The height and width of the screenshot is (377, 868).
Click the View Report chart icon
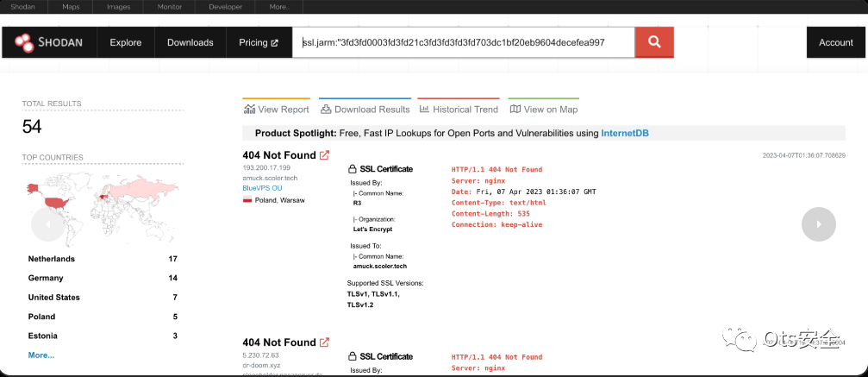click(x=249, y=110)
